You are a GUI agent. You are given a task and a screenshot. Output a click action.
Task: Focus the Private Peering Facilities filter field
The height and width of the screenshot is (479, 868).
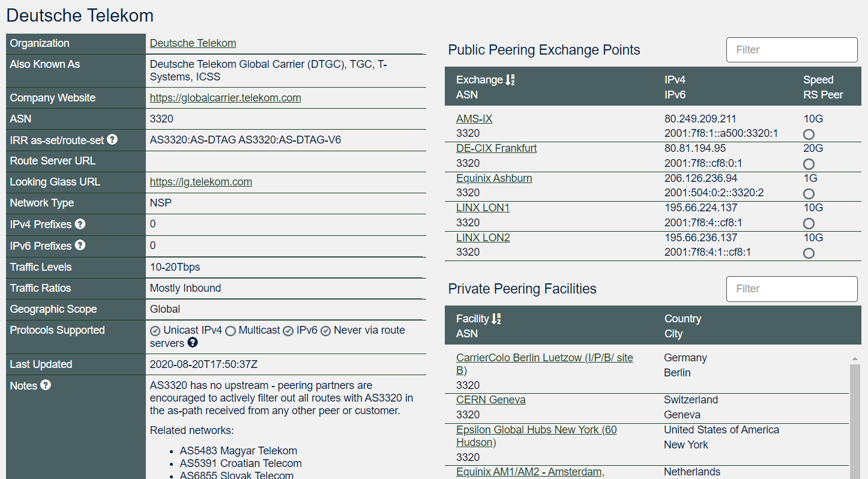pos(792,289)
